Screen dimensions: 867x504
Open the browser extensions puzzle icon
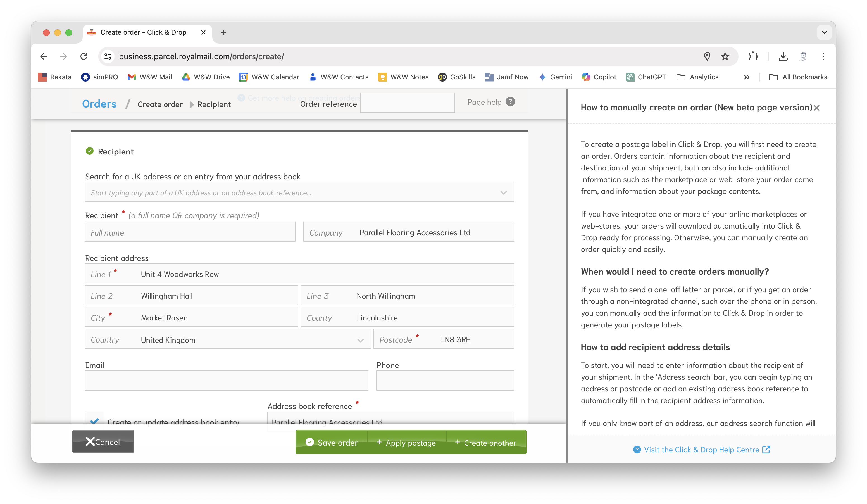(x=753, y=56)
